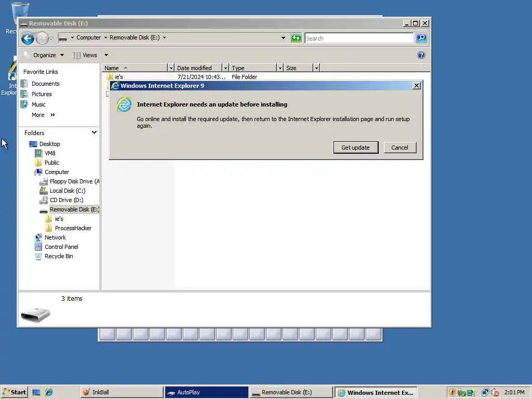Open Control Panel from folder tree
Image resolution: width=532 pixels, height=399 pixels.
61,247
